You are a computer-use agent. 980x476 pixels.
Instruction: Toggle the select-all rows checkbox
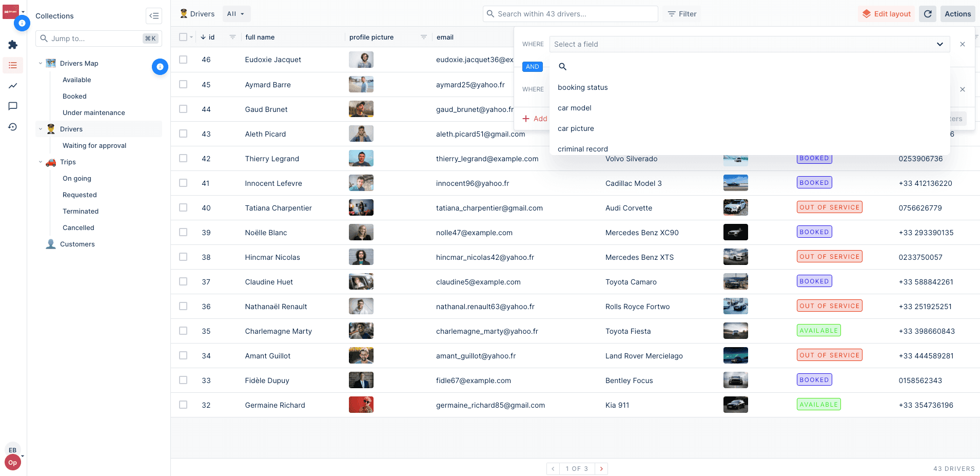[x=183, y=37]
